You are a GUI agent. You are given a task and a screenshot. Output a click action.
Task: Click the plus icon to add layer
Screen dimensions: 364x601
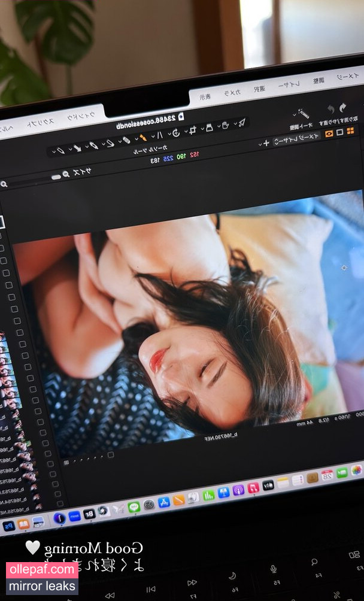pos(266,143)
